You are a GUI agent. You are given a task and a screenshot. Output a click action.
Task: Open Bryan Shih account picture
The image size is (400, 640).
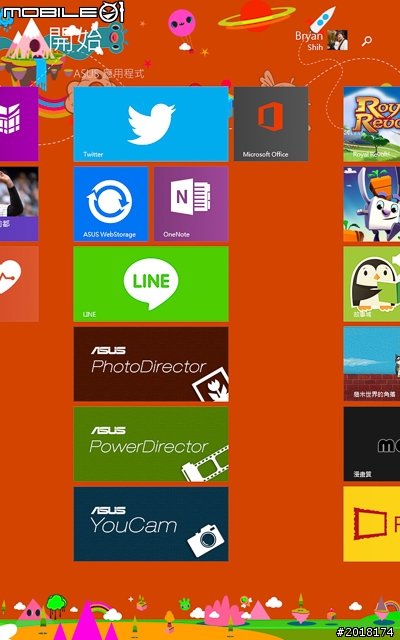point(338,40)
